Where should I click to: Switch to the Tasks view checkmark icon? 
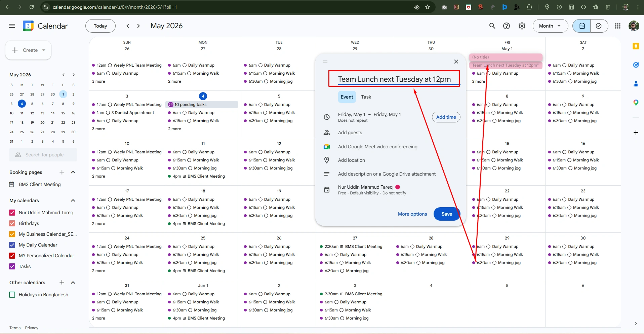[x=599, y=26]
